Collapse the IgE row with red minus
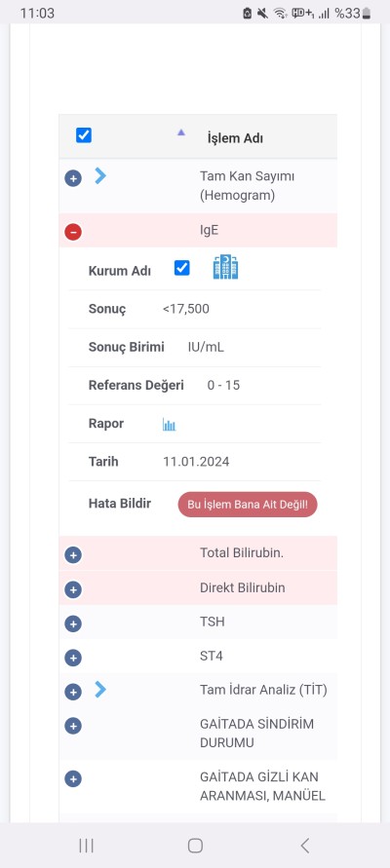This screenshot has height=868, width=390. tap(73, 232)
